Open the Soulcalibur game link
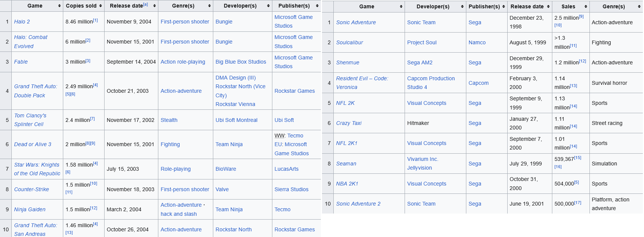This screenshot has height=237, width=644. 350,42
